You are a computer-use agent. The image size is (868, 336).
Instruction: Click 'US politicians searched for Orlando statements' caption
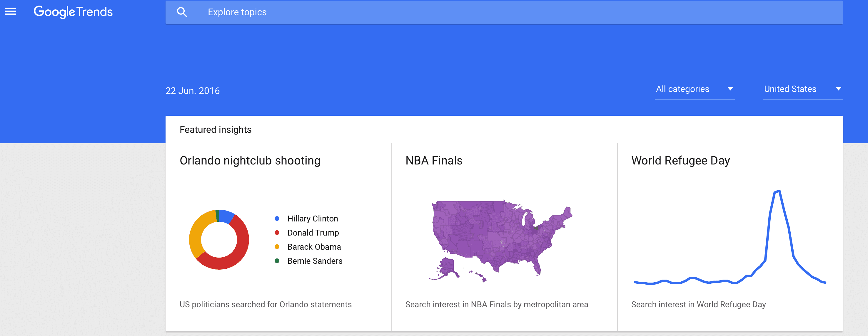click(266, 304)
